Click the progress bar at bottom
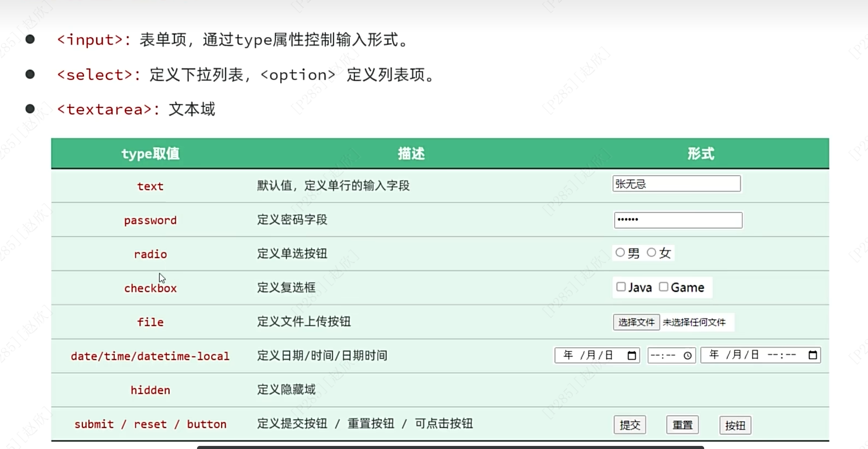The width and height of the screenshot is (868, 449). [450, 447]
